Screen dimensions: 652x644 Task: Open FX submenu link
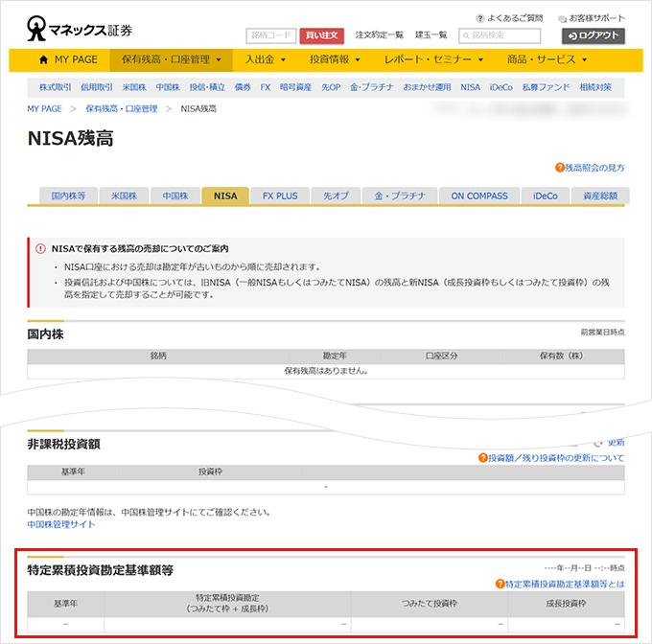point(266,87)
